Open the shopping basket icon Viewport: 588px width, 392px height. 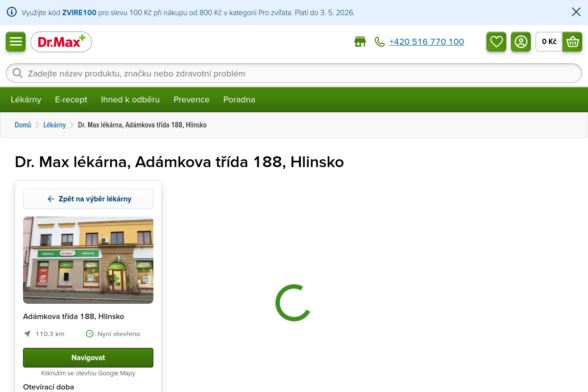point(572,42)
